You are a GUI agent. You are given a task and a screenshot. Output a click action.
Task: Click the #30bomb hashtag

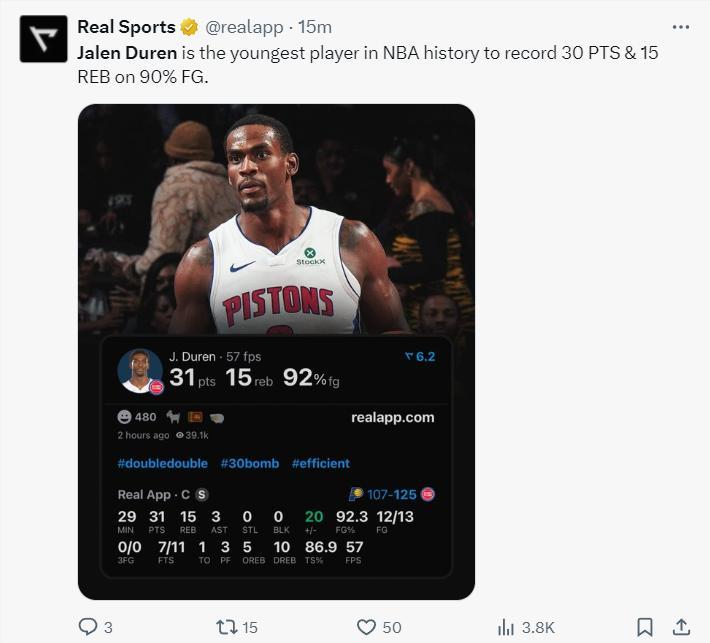pos(250,463)
